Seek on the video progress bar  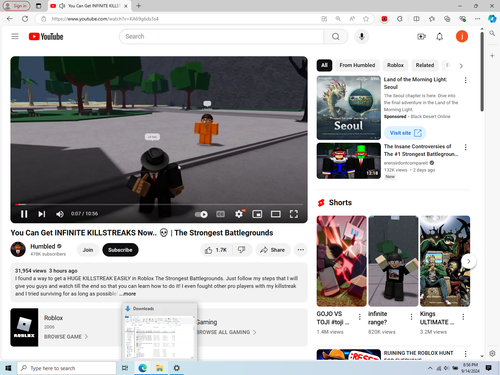159,204
